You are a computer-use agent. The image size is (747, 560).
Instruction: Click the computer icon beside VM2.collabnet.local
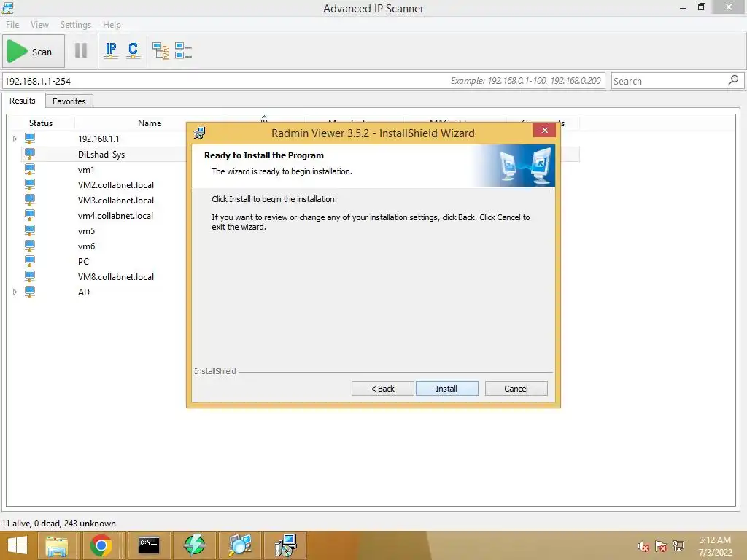30,184
